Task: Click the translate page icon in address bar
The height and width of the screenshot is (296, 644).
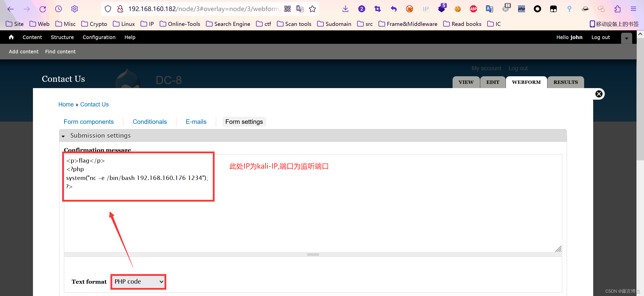Action: point(300,9)
